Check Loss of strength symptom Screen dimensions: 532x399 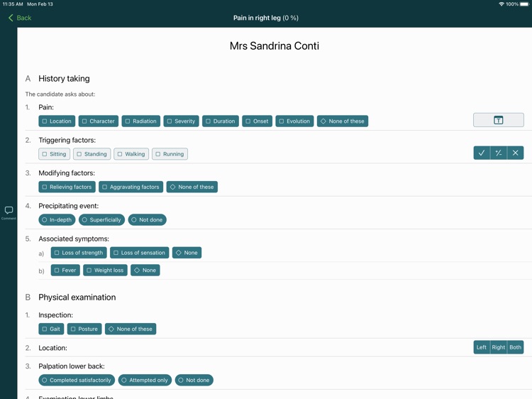(x=79, y=253)
